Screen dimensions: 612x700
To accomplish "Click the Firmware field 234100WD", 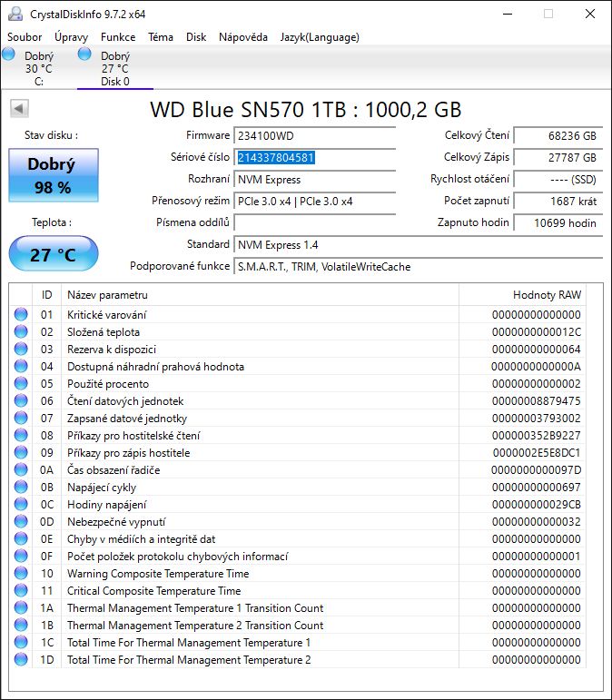I will [315, 135].
